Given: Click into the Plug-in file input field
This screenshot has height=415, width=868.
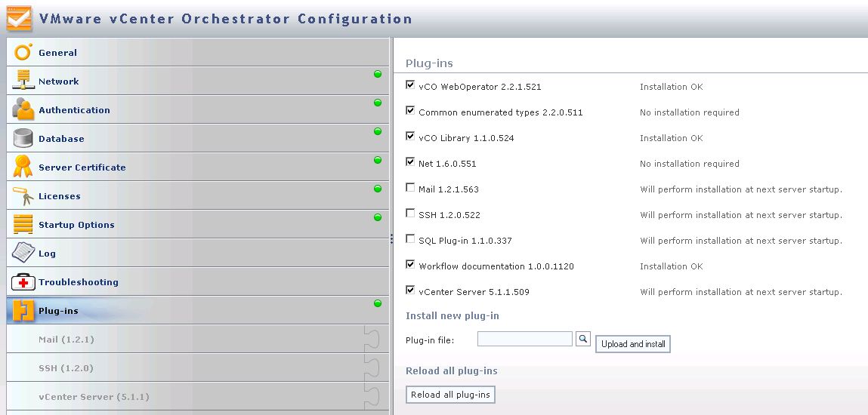Looking at the screenshot, I should pyautogui.click(x=524, y=340).
